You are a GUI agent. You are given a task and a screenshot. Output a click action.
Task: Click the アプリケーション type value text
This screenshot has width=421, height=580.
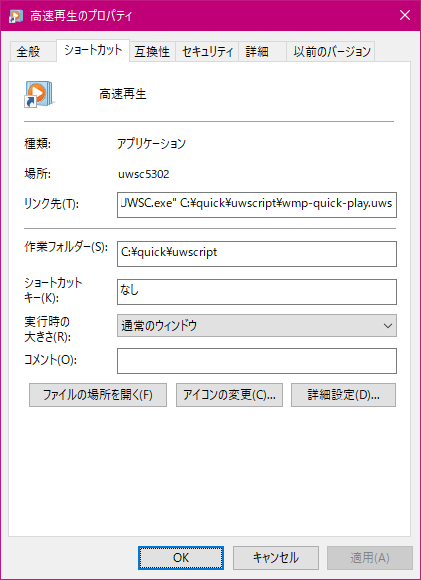pos(151,144)
